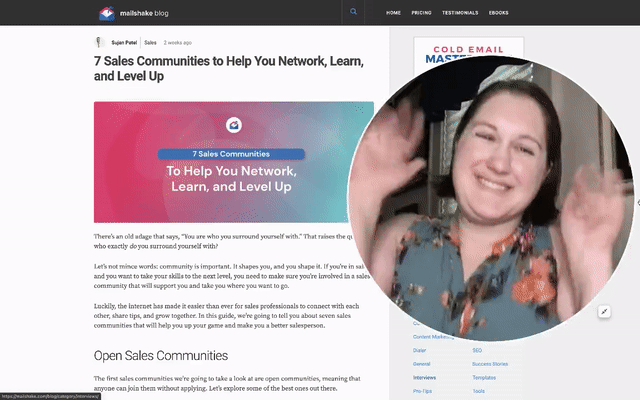Open the Pro-Tips category link
This screenshot has width=640, height=400.
tap(422, 391)
